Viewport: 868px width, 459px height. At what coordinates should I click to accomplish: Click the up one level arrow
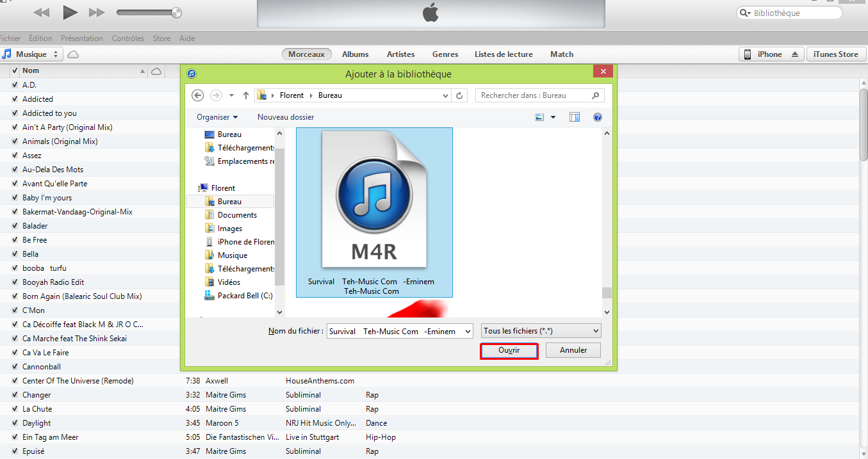246,95
